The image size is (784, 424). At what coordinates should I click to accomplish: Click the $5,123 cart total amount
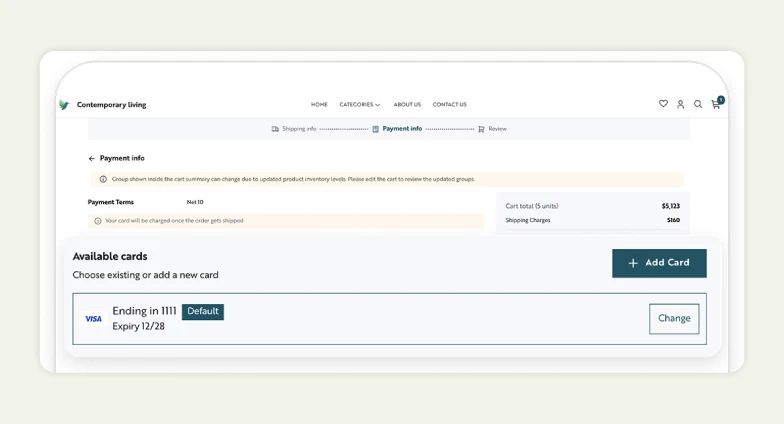(670, 206)
